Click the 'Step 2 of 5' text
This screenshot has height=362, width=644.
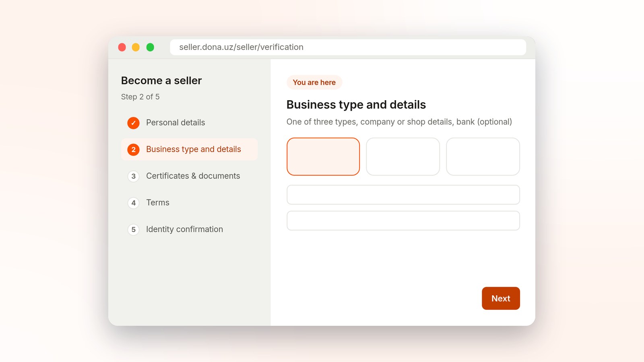click(140, 97)
